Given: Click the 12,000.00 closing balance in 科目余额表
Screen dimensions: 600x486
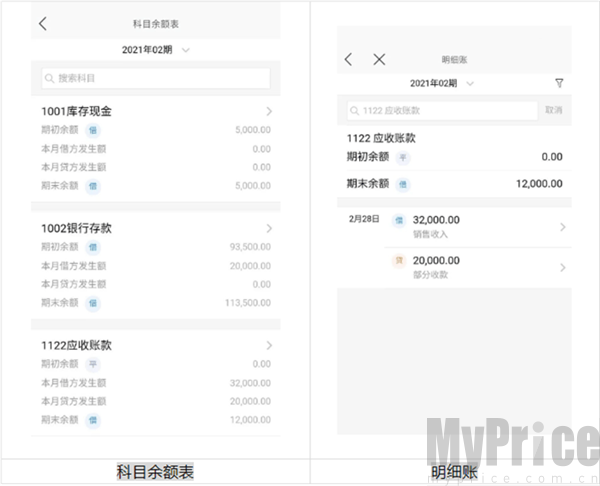Looking at the screenshot, I should click(x=250, y=420).
